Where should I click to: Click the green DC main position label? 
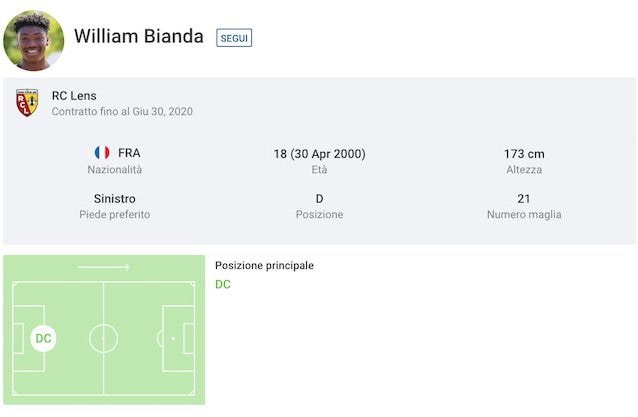coord(223,284)
